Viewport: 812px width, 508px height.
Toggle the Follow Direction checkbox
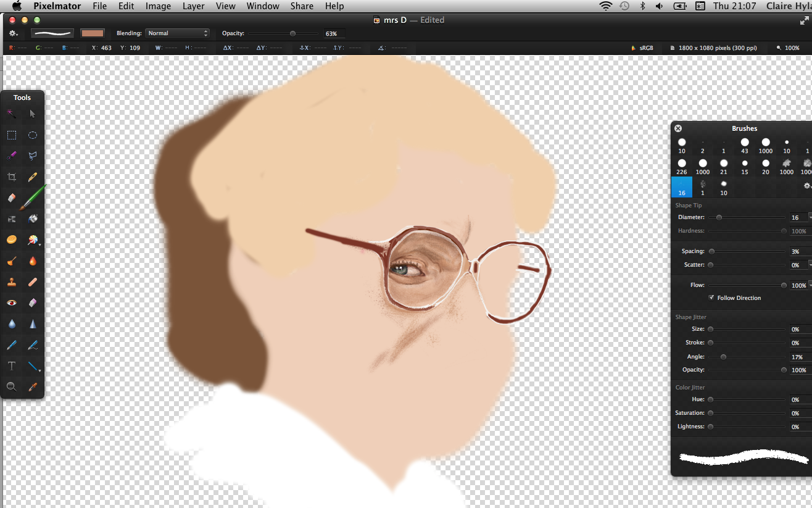tap(712, 298)
